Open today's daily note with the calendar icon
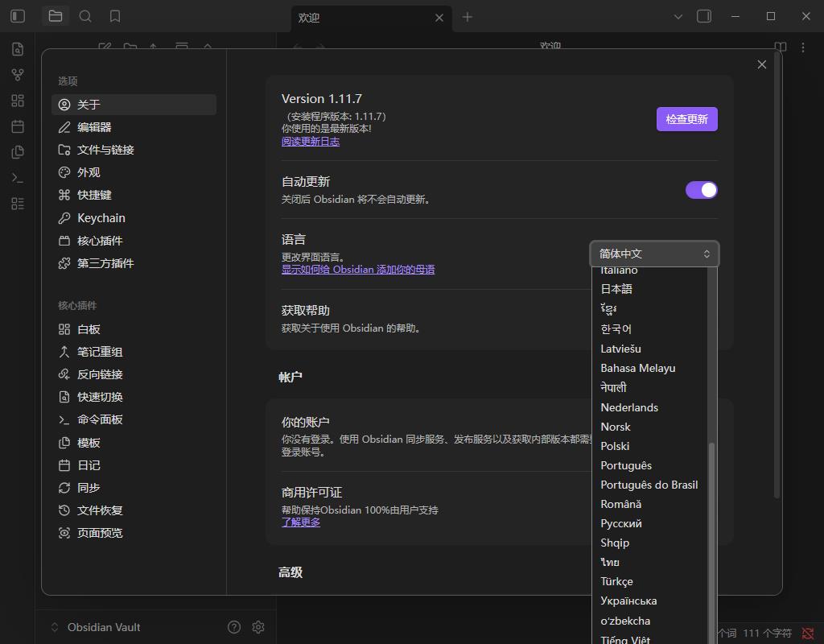 (17, 126)
